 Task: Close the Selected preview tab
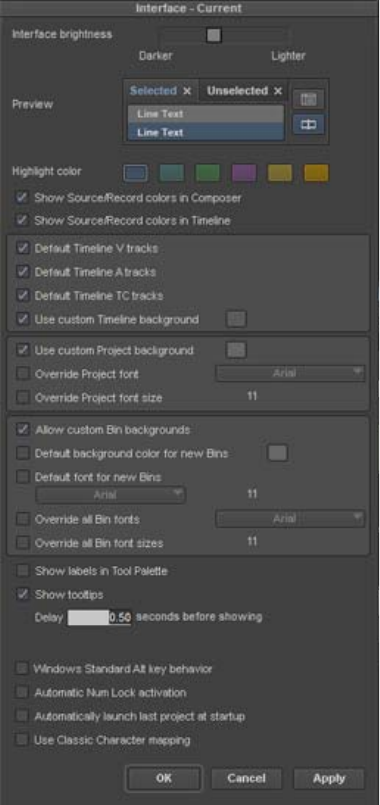point(187,91)
